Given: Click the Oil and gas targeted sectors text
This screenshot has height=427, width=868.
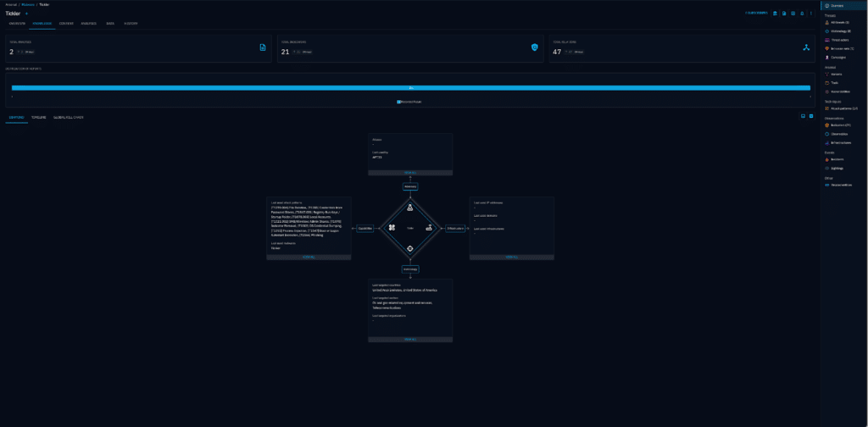Looking at the screenshot, I should point(402,302).
